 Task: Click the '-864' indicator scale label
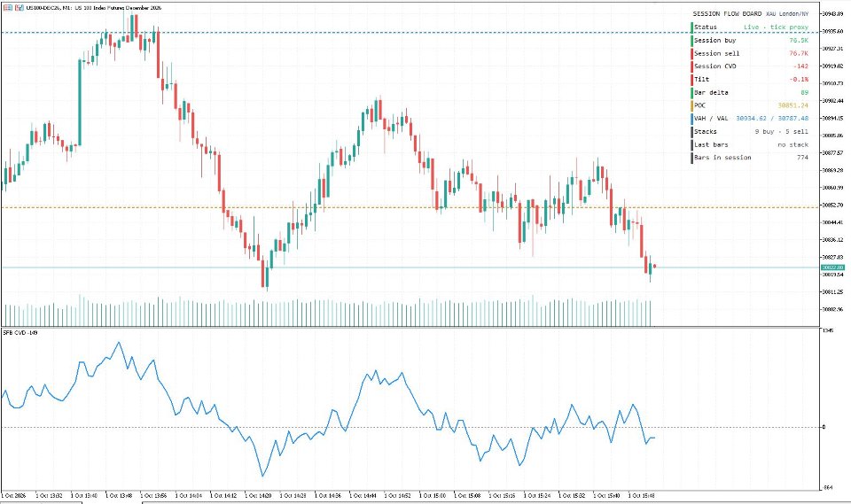click(828, 488)
